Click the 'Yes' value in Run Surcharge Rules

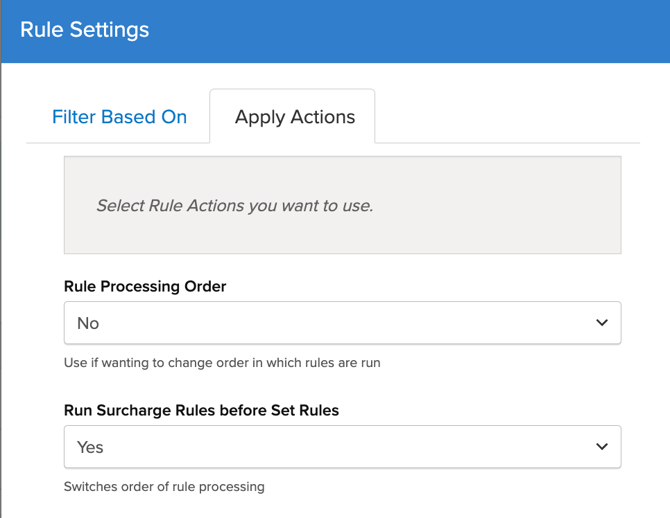click(x=90, y=448)
